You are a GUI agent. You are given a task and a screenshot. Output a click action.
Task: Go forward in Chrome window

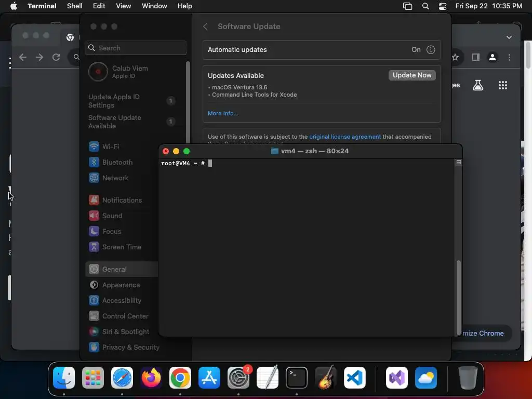coord(39,57)
